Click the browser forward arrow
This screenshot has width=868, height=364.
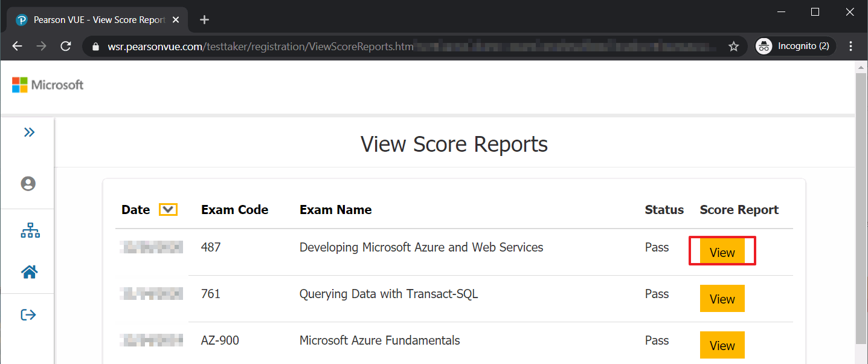pyautogui.click(x=41, y=47)
